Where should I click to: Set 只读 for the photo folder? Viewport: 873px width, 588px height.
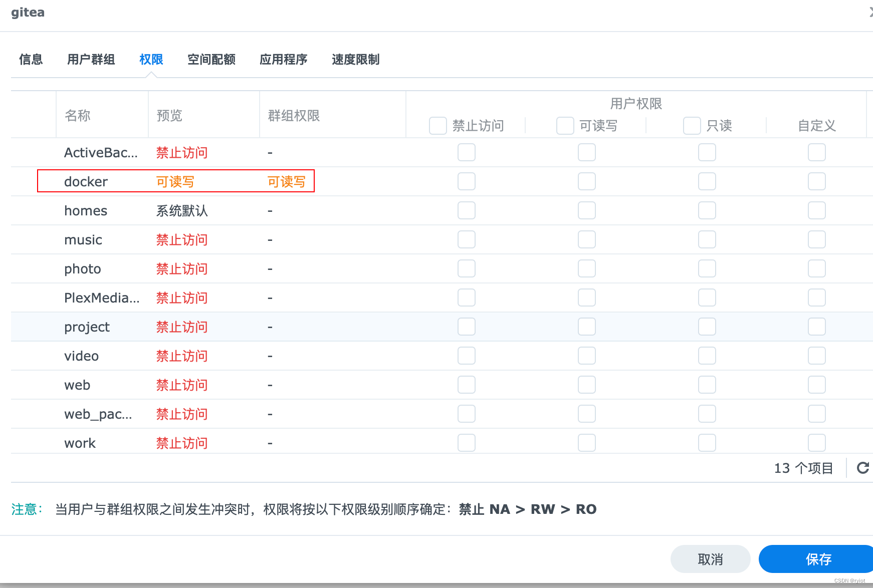pyautogui.click(x=707, y=268)
